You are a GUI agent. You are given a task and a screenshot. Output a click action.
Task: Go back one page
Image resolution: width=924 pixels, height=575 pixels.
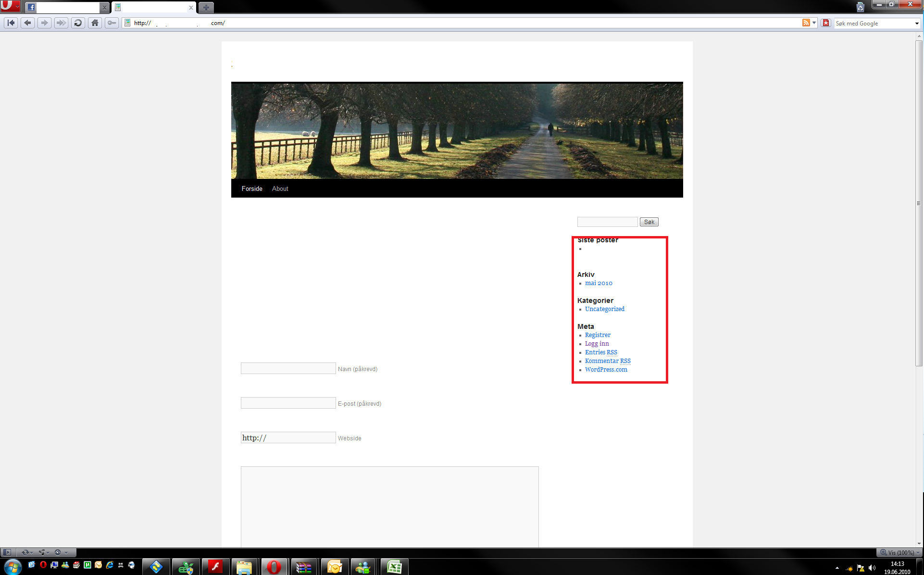coord(27,23)
